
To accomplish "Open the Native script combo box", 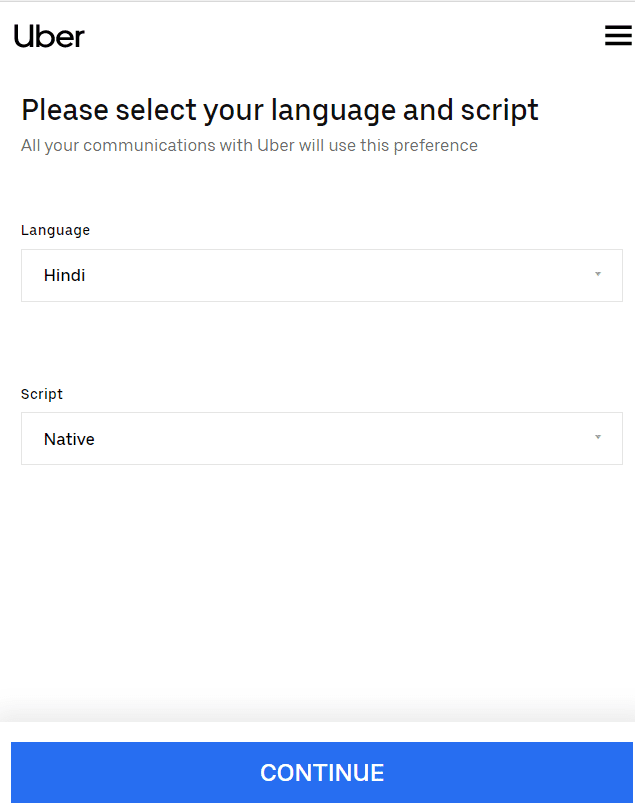I will pyautogui.click(x=321, y=439).
